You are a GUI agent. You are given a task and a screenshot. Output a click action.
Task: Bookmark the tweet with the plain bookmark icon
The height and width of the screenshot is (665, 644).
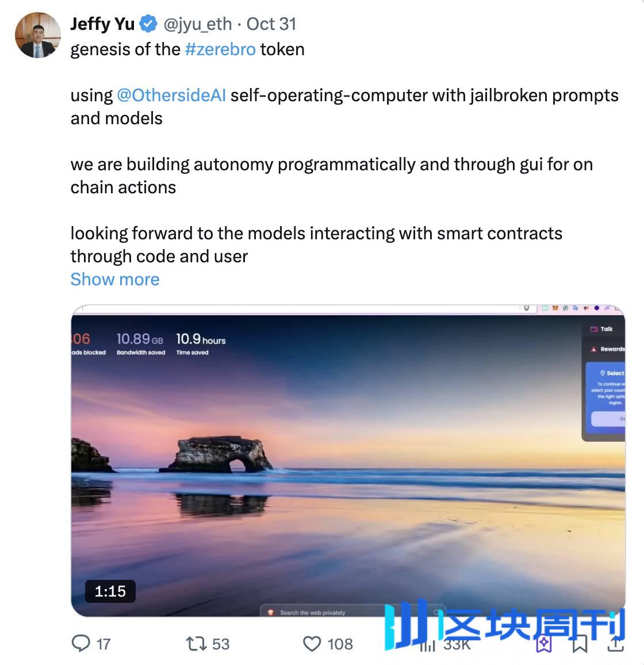point(580,644)
